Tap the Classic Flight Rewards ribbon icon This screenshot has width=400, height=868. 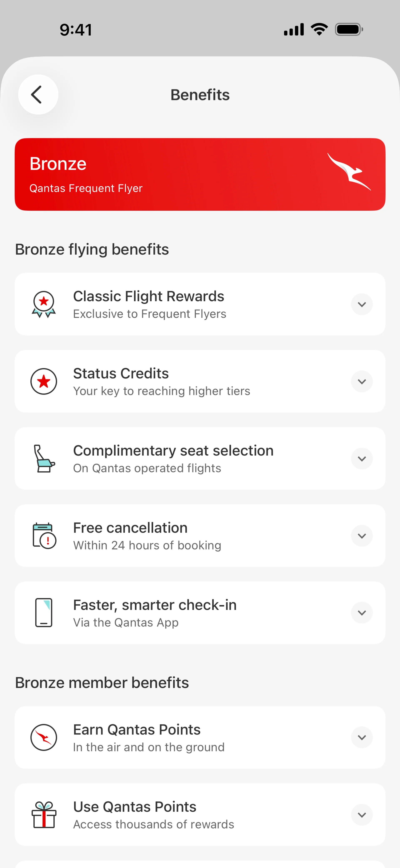tap(44, 304)
